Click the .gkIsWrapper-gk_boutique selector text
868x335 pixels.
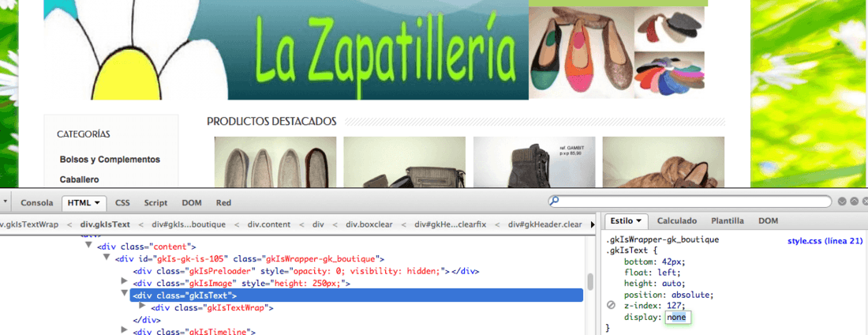coord(662,239)
